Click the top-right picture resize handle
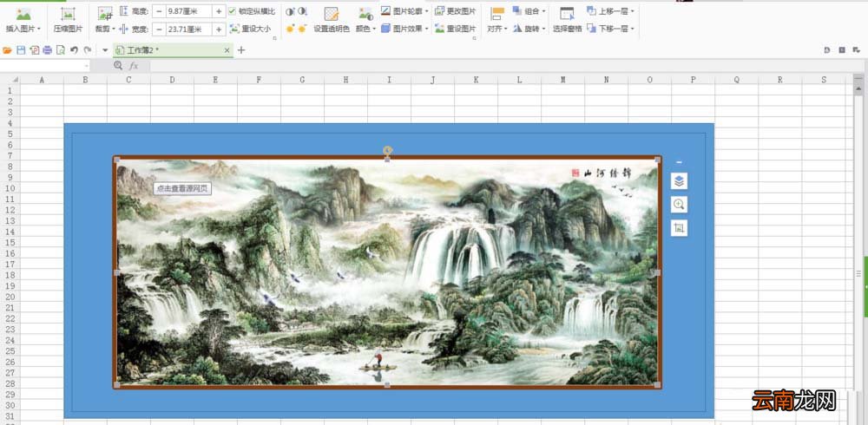 click(658, 160)
